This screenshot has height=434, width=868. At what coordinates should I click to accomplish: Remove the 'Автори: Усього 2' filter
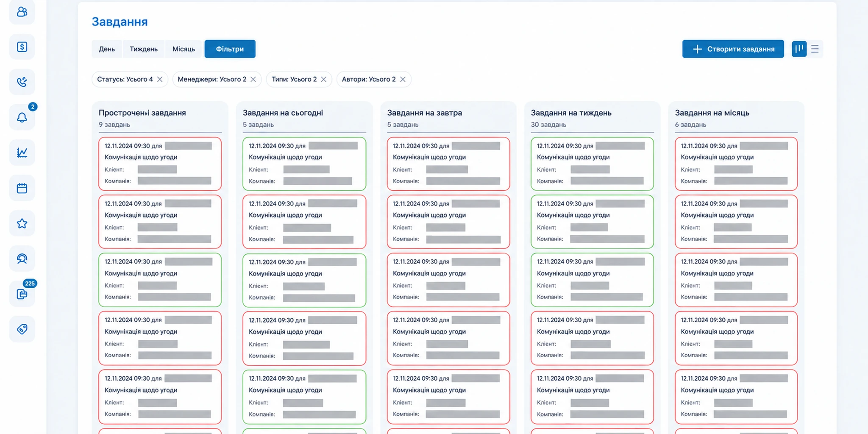[403, 79]
